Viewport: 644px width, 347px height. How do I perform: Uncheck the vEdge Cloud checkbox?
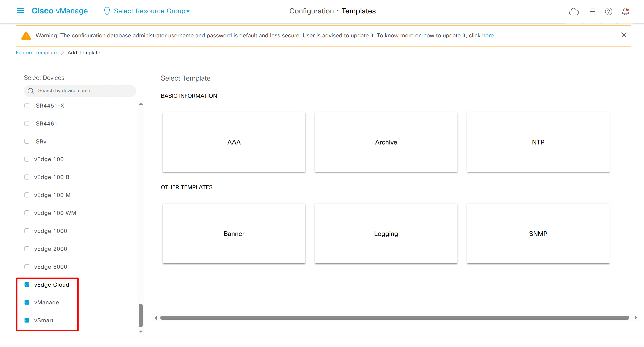[27, 285]
